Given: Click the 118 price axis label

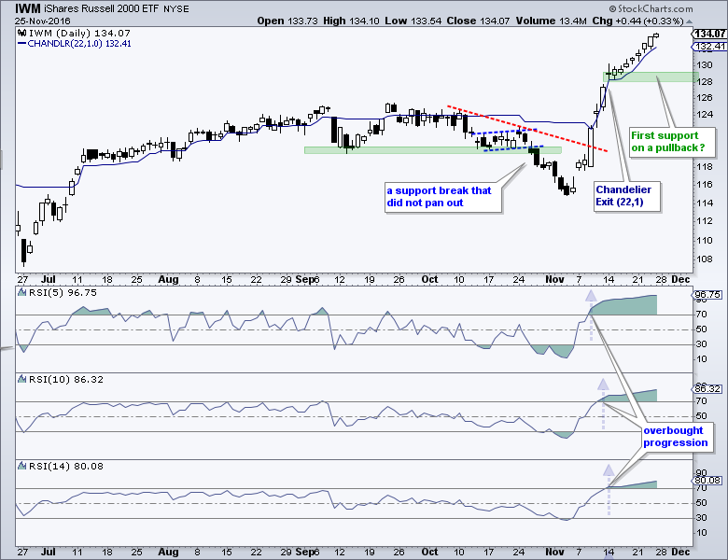Looking at the screenshot, I should pyautogui.click(x=704, y=167).
